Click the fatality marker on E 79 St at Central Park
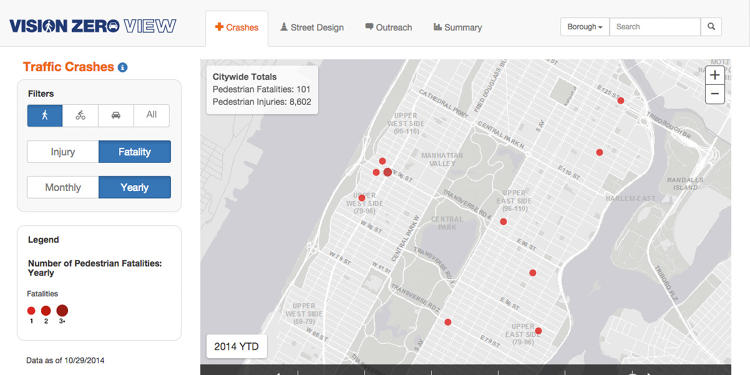The image size is (750, 375). [x=448, y=322]
